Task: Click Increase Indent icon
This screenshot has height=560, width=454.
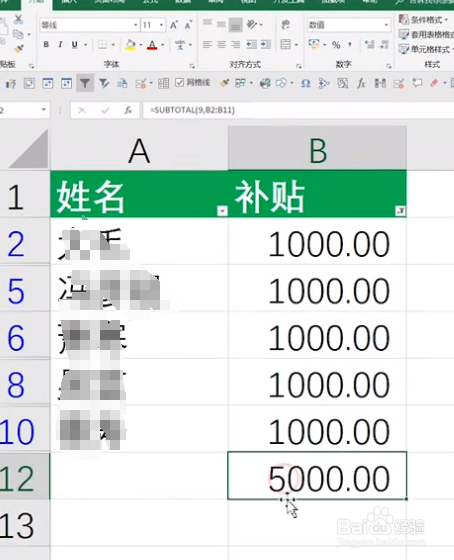Action: 265,45
